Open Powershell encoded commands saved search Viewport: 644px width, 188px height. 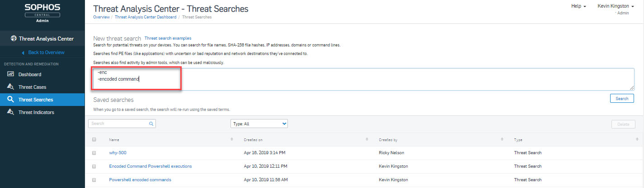click(140, 180)
